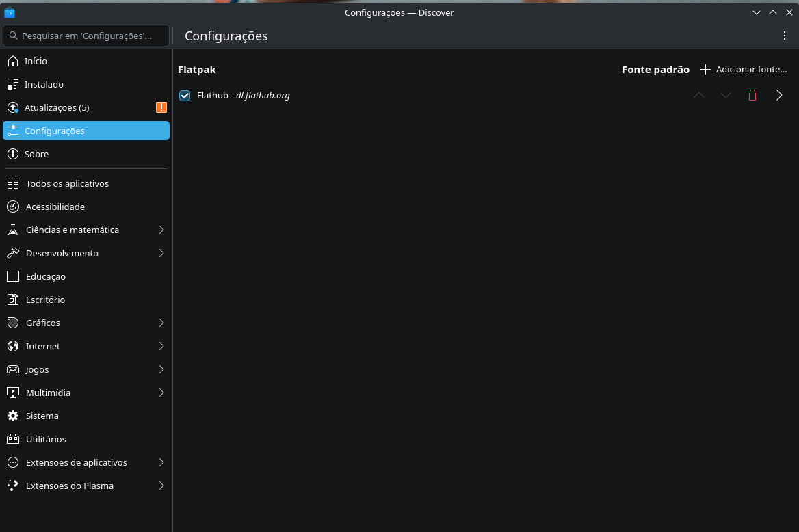Click the red trash icon for Flathub
799x532 pixels.
click(x=752, y=96)
